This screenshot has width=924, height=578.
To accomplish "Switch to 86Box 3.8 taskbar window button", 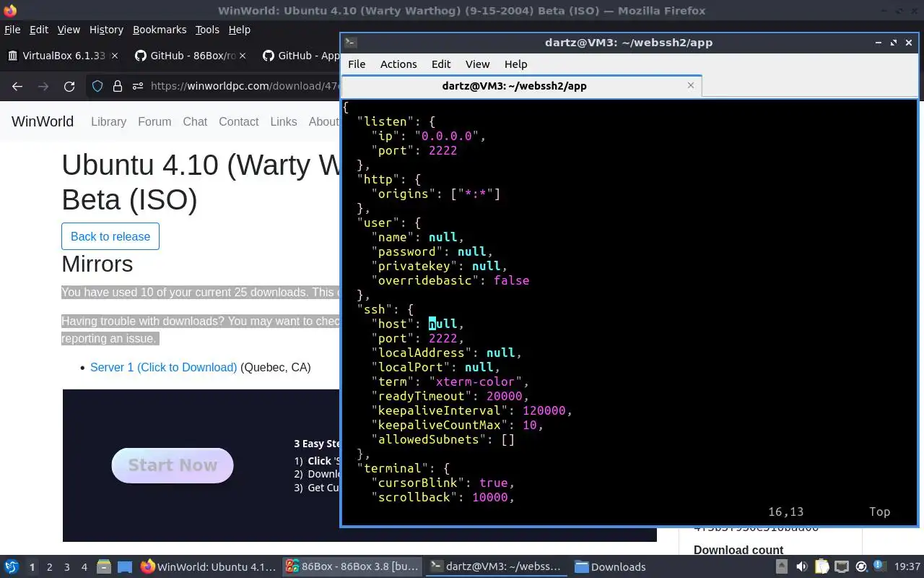I will 352,567.
